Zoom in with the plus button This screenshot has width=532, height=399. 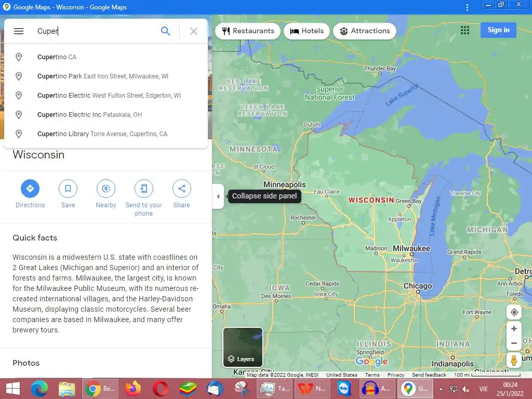coord(514,329)
